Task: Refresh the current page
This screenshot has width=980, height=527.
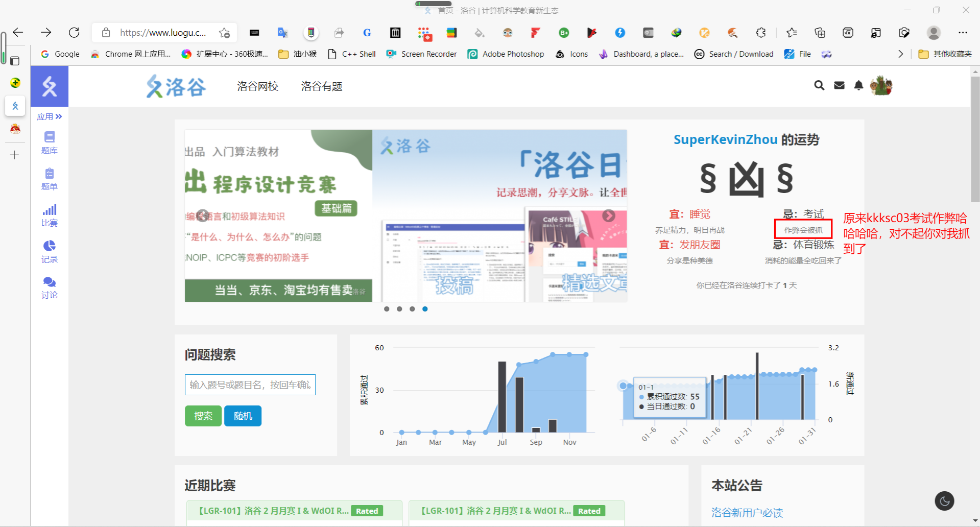Action: [74, 33]
